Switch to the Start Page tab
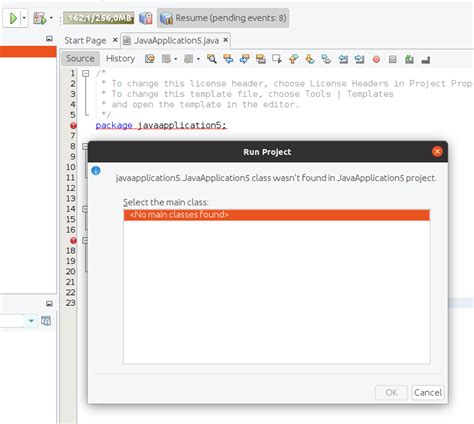The image size is (474, 424). [x=85, y=41]
